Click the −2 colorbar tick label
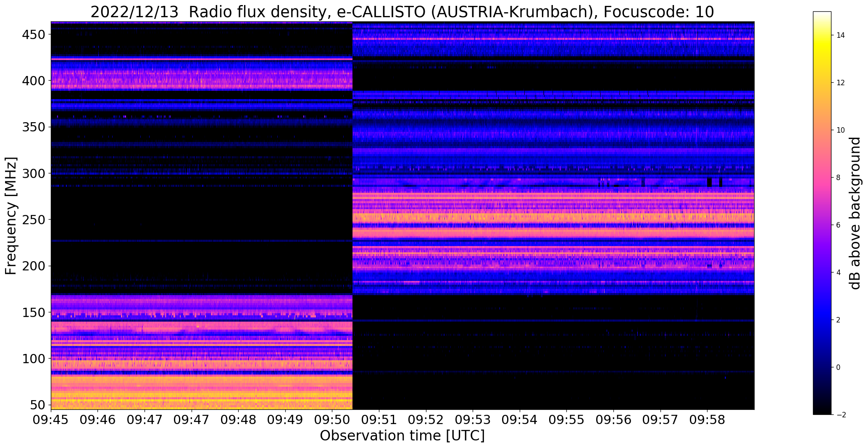The height and width of the screenshot is (448, 868). [x=840, y=415]
